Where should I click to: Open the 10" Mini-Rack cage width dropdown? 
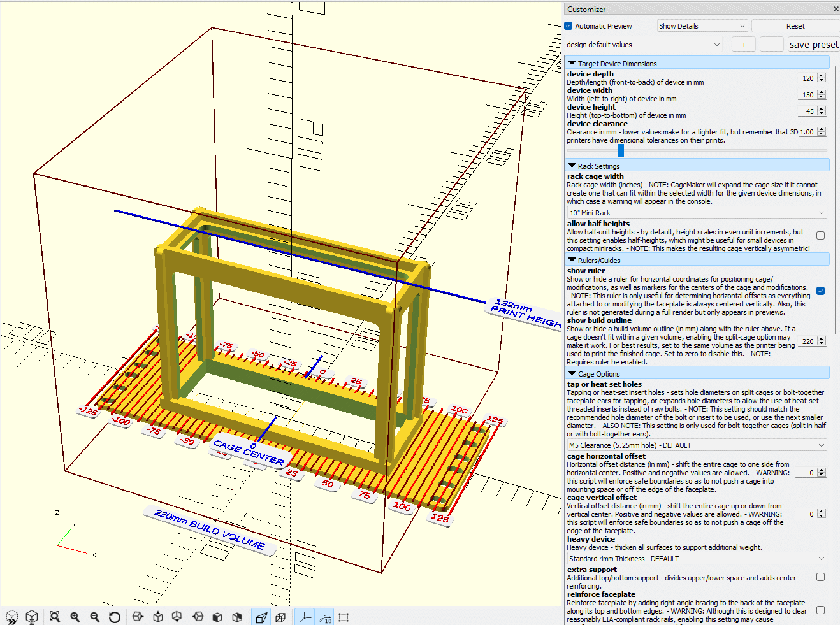coord(697,213)
